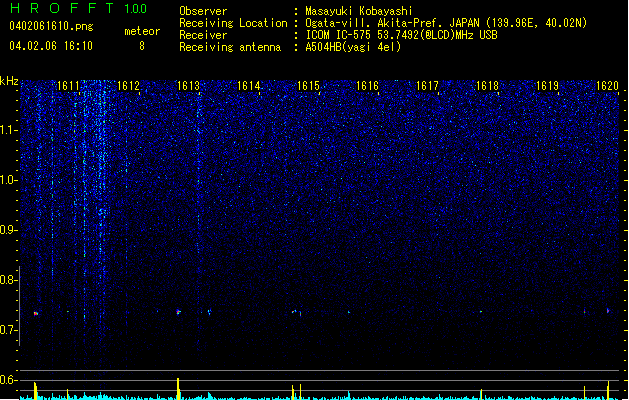Click the date stamp 04.02.06 16:10
This screenshot has width=629, height=400.
coord(51,46)
